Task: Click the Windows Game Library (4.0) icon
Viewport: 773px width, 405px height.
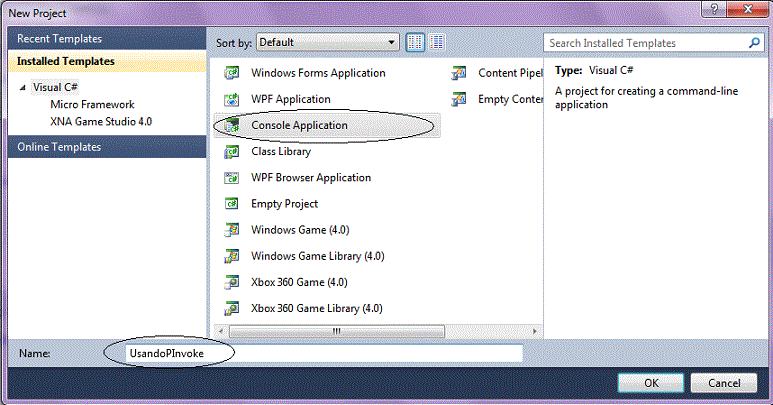Action: [232, 256]
